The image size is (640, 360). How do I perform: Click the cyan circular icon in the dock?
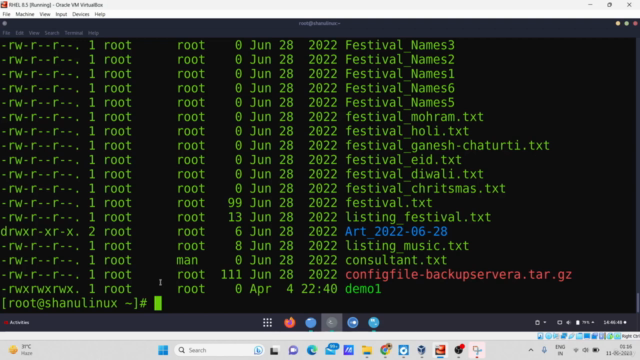[x=373, y=322]
